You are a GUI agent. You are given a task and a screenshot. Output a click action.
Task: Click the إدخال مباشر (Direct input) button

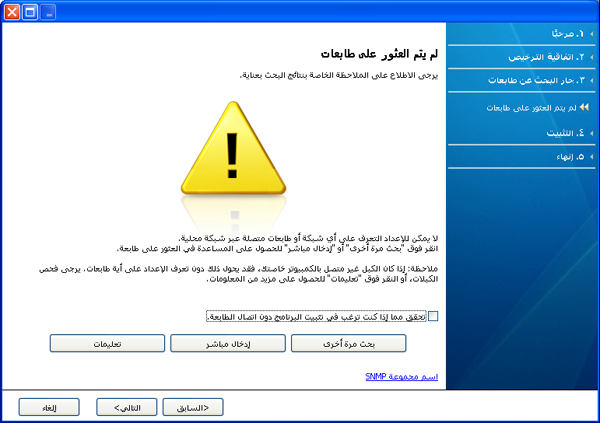[x=228, y=343]
